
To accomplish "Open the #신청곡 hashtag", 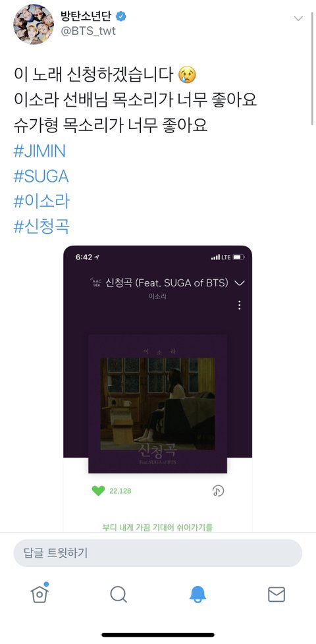I will pyautogui.click(x=41, y=227).
